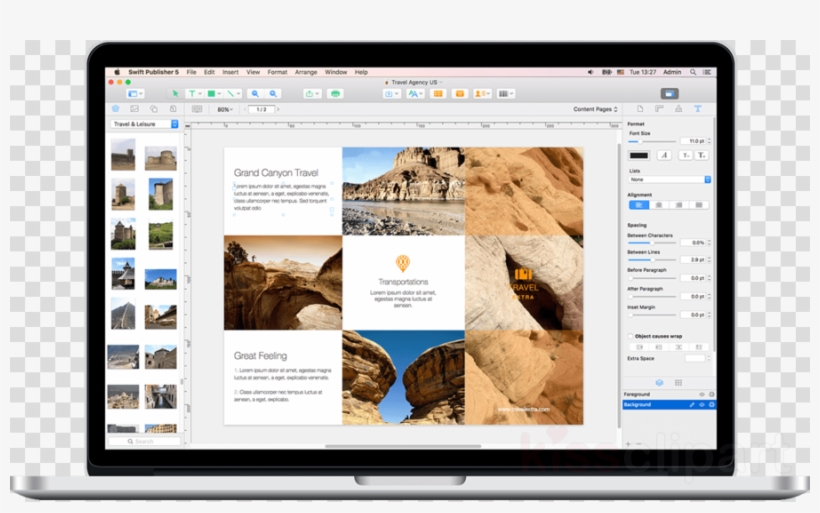Toggle visibility of the Foreground layer
The height and width of the screenshot is (513, 820).
[701, 395]
